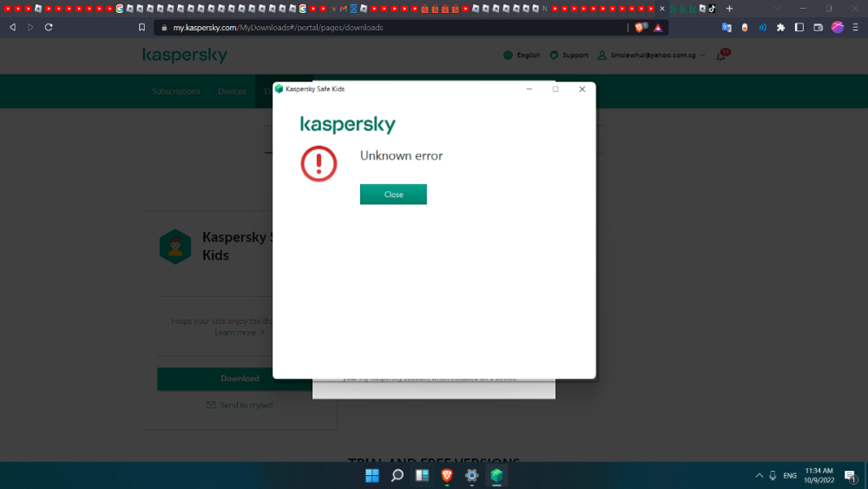Switch to Brave browser in taskbar
This screenshot has width=868, height=489.
(x=447, y=475)
